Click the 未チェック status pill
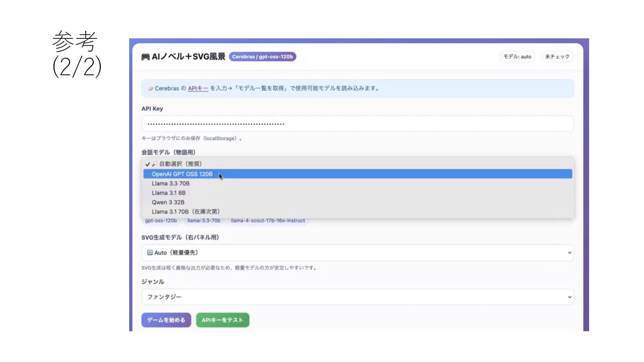Screen dimensions: 644x362 [x=557, y=57]
